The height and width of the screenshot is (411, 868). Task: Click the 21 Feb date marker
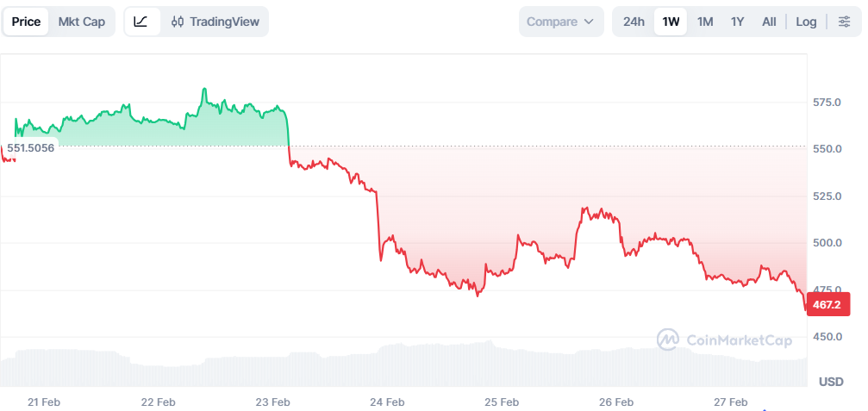pos(44,402)
